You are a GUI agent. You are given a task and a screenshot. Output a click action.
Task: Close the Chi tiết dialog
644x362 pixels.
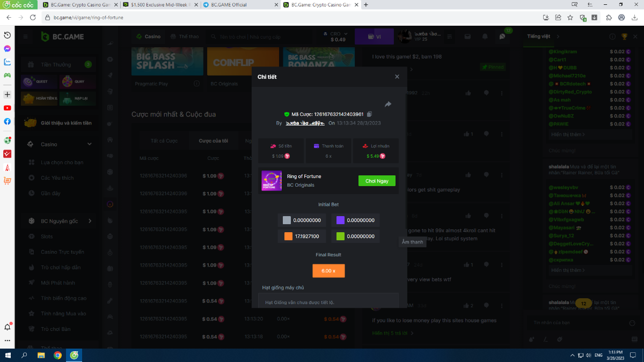click(397, 77)
